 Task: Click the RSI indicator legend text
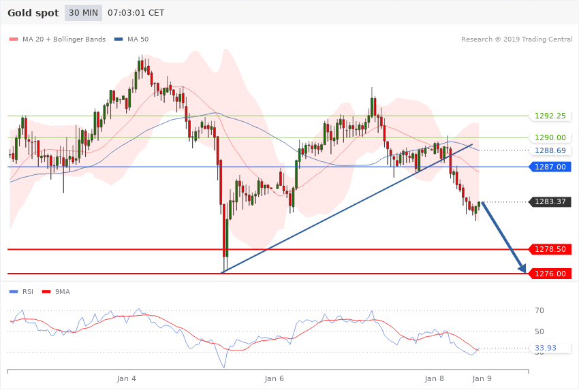pos(28,292)
